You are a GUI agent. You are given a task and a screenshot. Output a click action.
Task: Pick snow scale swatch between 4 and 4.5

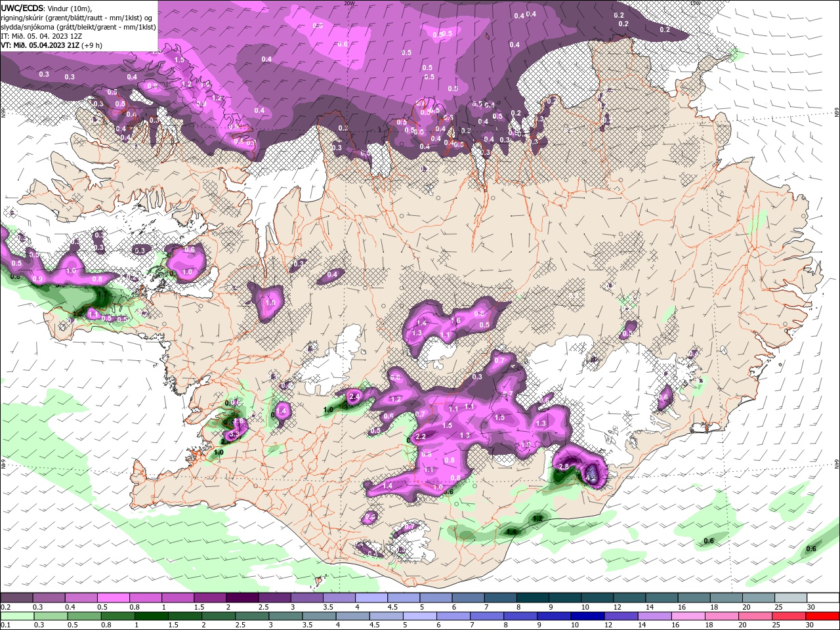[371, 597]
